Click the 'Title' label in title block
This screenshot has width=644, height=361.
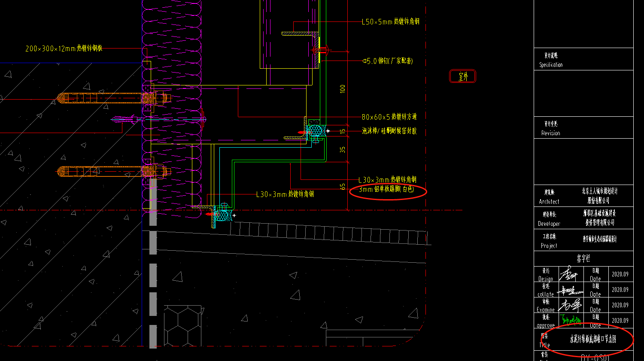pyautogui.click(x=544, y=345)
